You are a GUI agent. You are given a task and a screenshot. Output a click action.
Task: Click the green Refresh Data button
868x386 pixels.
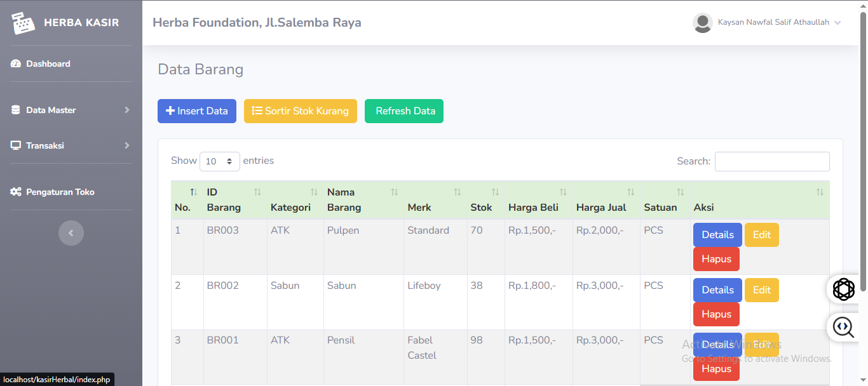point(404,111)
